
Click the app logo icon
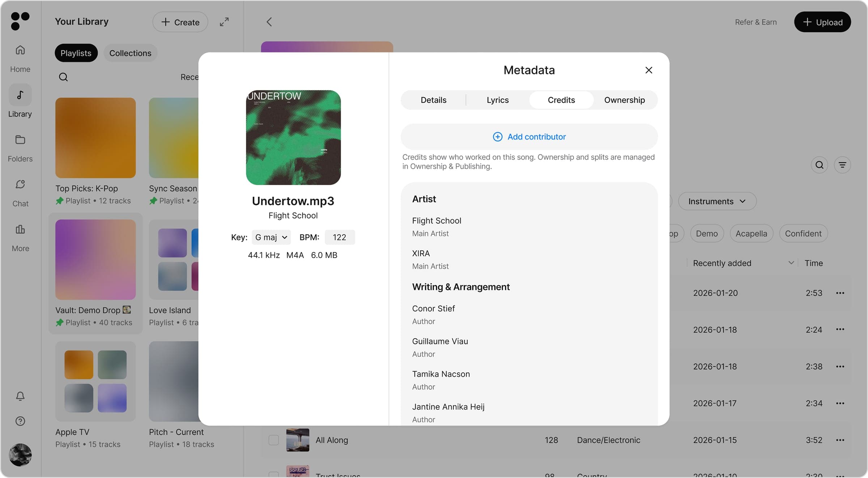[20, 21]
